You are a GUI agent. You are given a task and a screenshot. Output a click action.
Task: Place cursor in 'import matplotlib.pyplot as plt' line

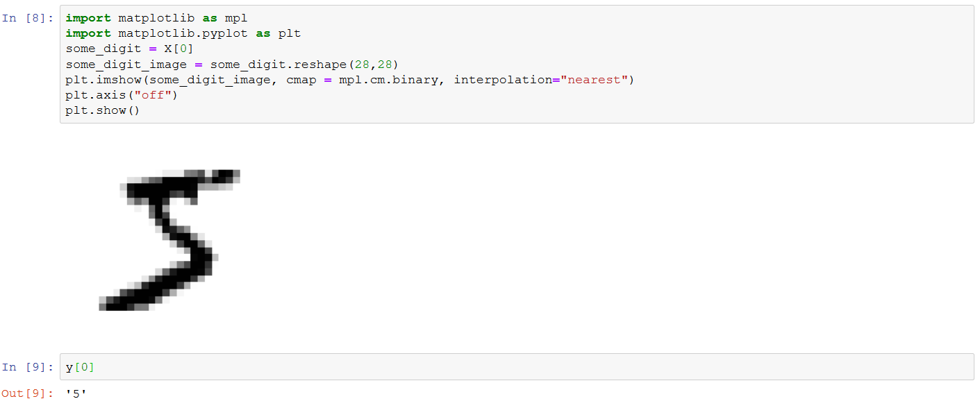[x=183, y=33]
